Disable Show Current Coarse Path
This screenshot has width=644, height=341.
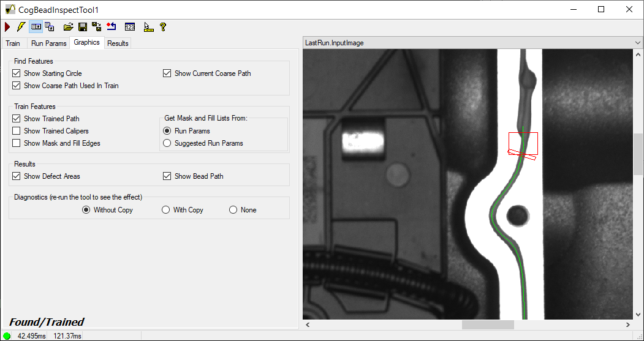167,73
